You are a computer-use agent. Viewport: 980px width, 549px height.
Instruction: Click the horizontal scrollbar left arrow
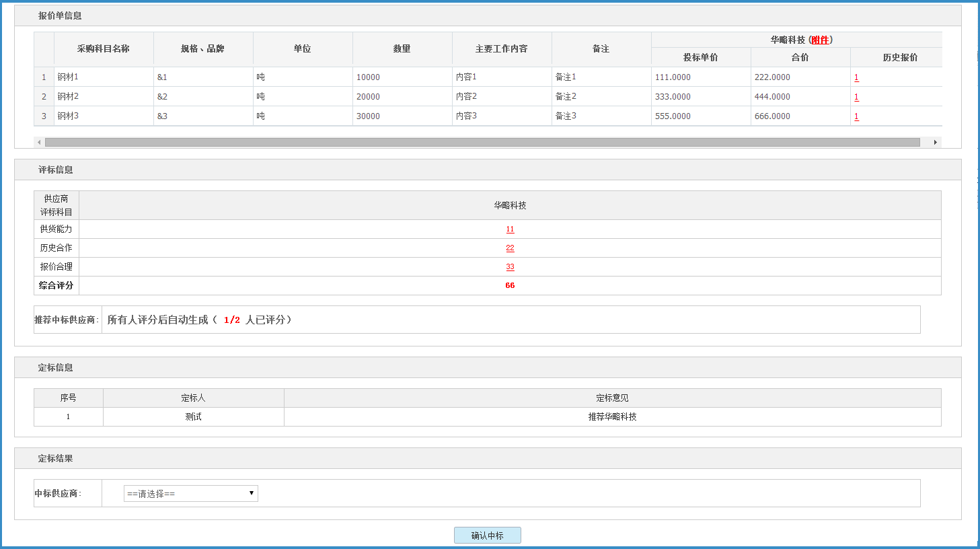coord(39,142)
